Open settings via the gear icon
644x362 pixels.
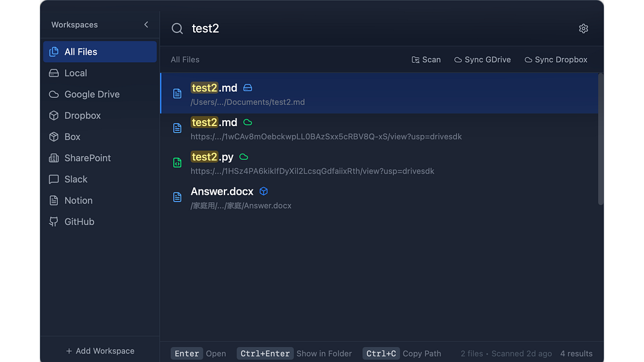point(583,28)
